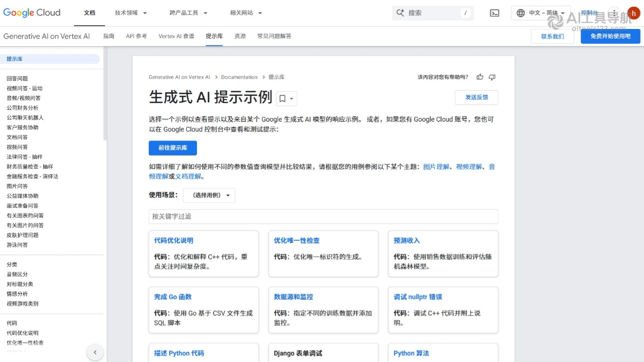This screenshot has height=362, width=644.
Task: Collapse the left sidebar with arrow button
Action: (x=95, y=352)
